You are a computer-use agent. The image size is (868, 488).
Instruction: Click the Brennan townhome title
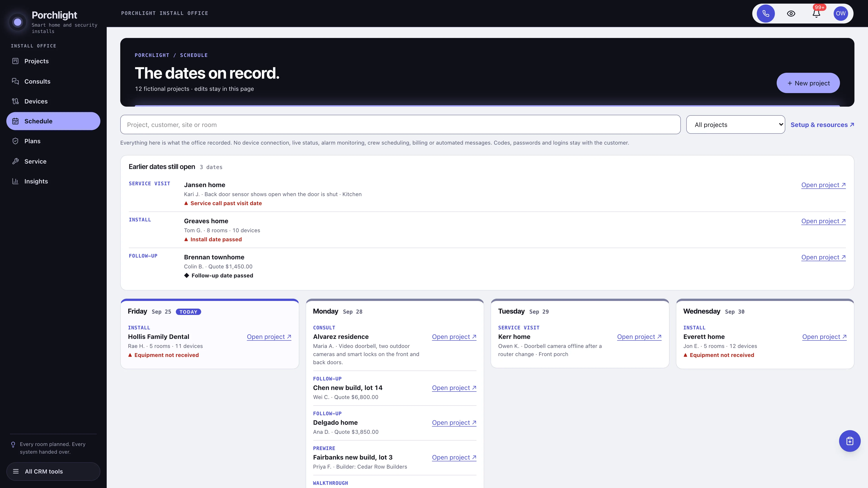point(214,257)
